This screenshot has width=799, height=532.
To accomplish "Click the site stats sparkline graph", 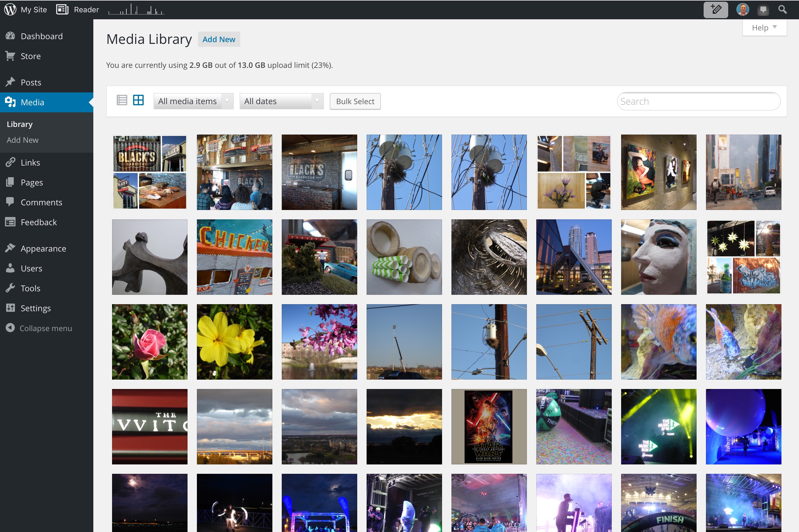I will coord(136,10).
